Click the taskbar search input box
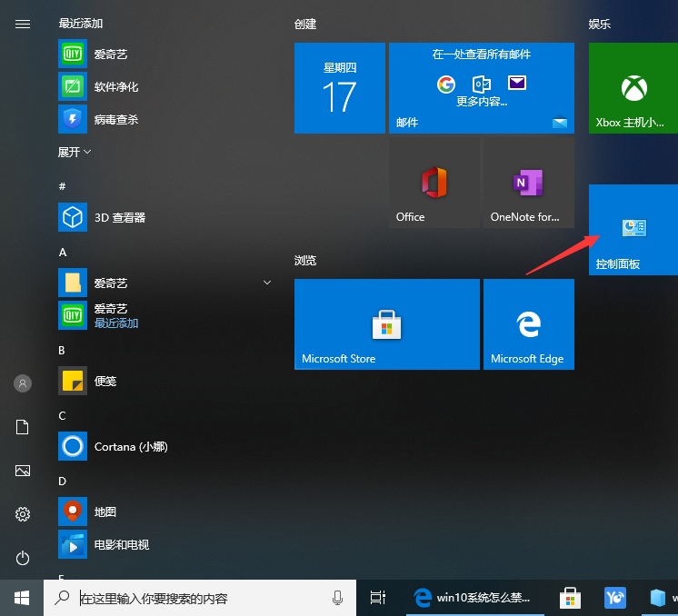The image size is (678, 616). tap(200, 598)
